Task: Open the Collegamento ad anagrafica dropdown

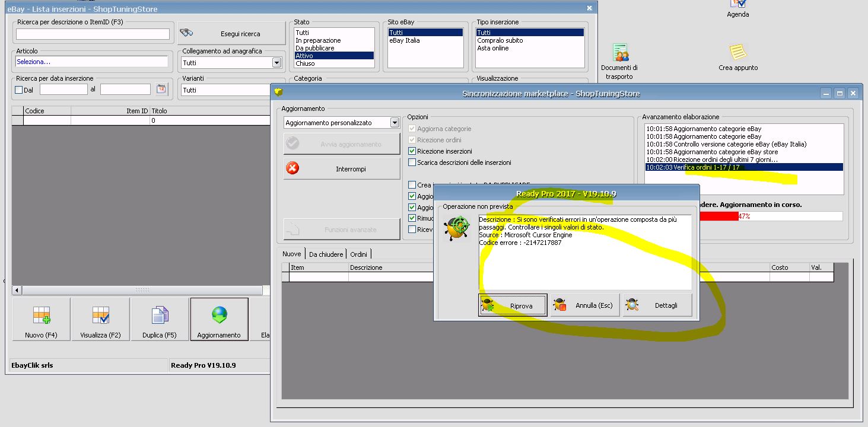Action: click(x=276, y=62)
